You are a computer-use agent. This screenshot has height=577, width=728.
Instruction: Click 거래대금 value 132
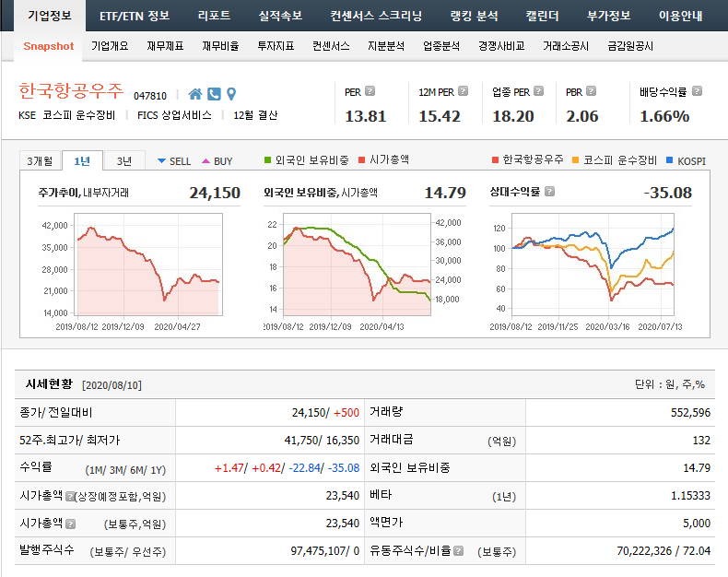[701, 441]
